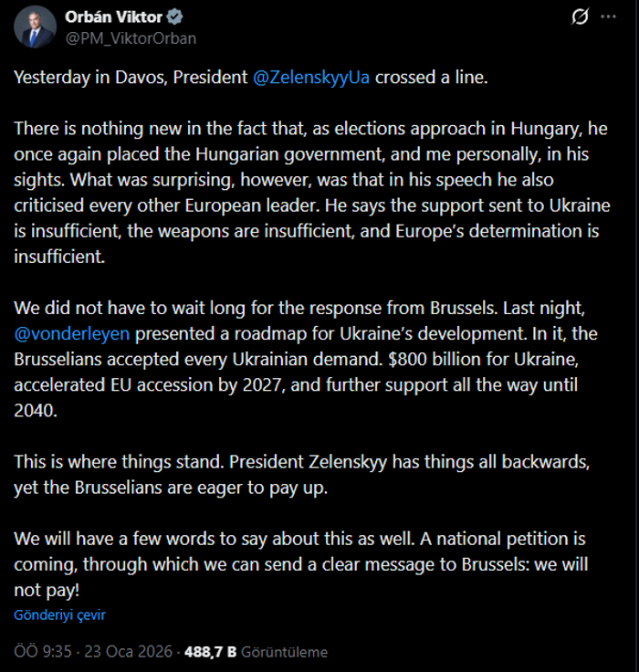Open Orbán Viktor's profile picture
Screen dimensions: 639x672
click(x=35, y=26)
